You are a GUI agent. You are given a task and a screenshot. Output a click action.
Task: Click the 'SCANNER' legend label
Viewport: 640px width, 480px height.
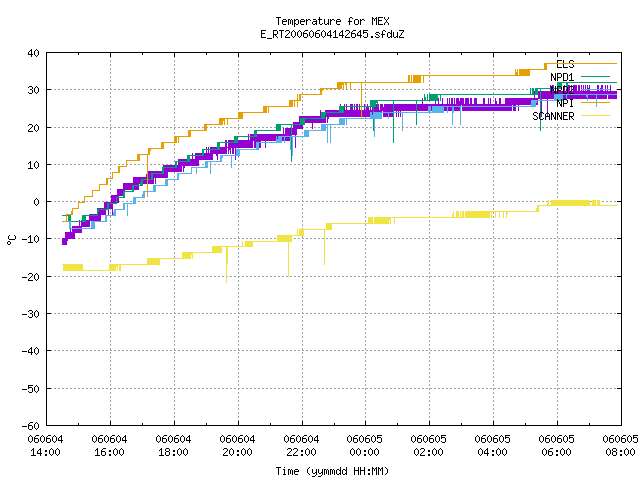pos(553,116)
